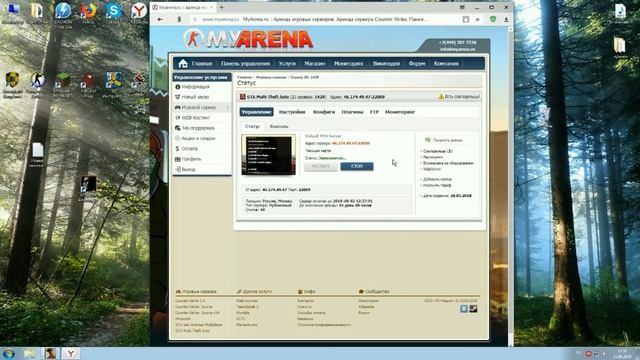Viewport: 640px width, 360px height.
Task: Switch to the Настройки tab
Action: click(292, 112)
